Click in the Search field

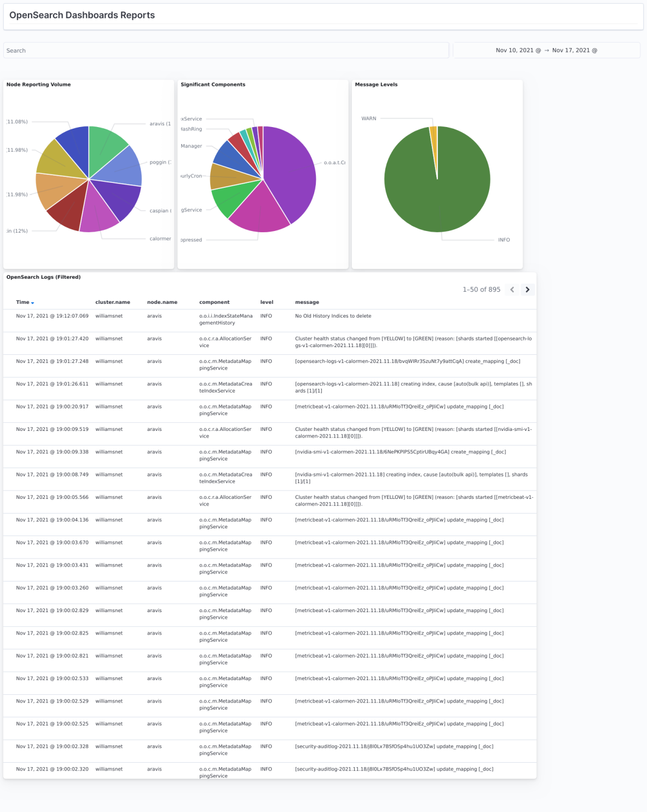tap(226, 50)
